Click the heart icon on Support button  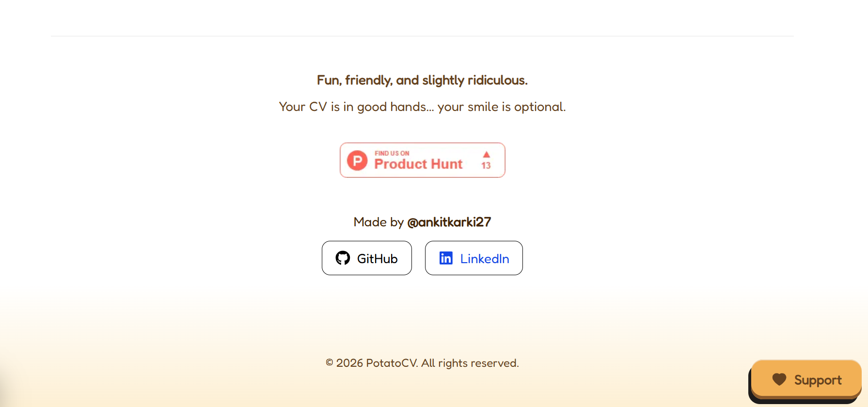click(779, 379)
